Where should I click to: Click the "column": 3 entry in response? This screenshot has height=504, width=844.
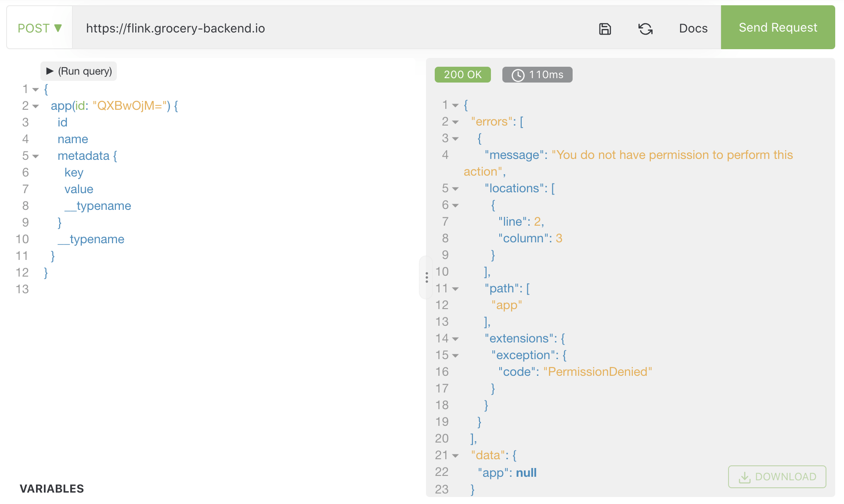coord(530,238)
